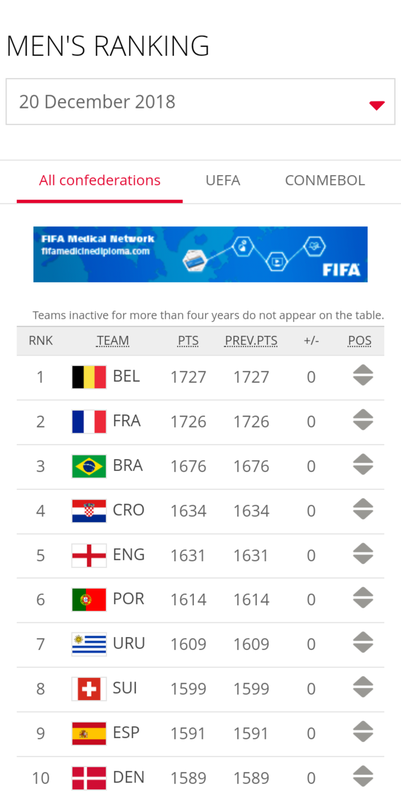This screenshot has width=401, height=800.
Task: Switch to the UEFA tab
Action: [x=223, y=181]
